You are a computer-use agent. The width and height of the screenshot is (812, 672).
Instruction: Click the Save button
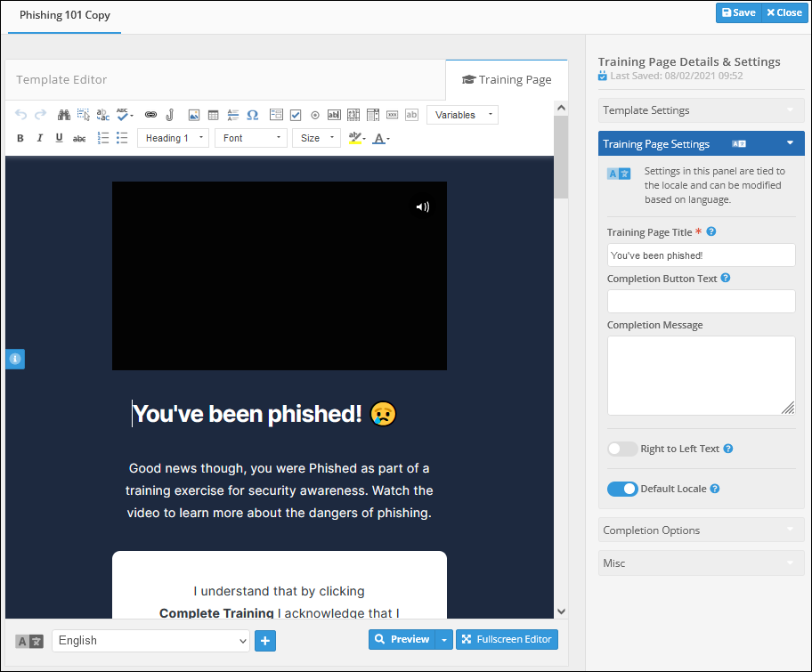738,12
